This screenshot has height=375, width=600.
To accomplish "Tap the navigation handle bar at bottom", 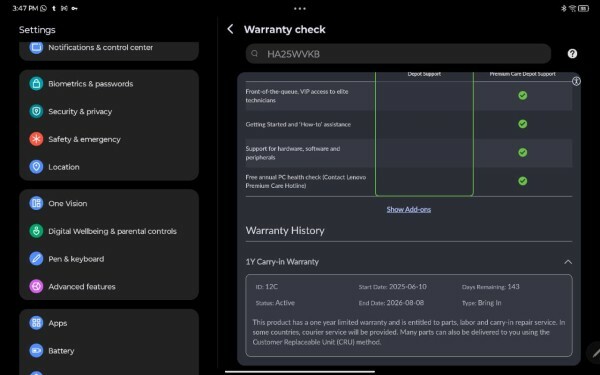I will (x=300, y=371).
